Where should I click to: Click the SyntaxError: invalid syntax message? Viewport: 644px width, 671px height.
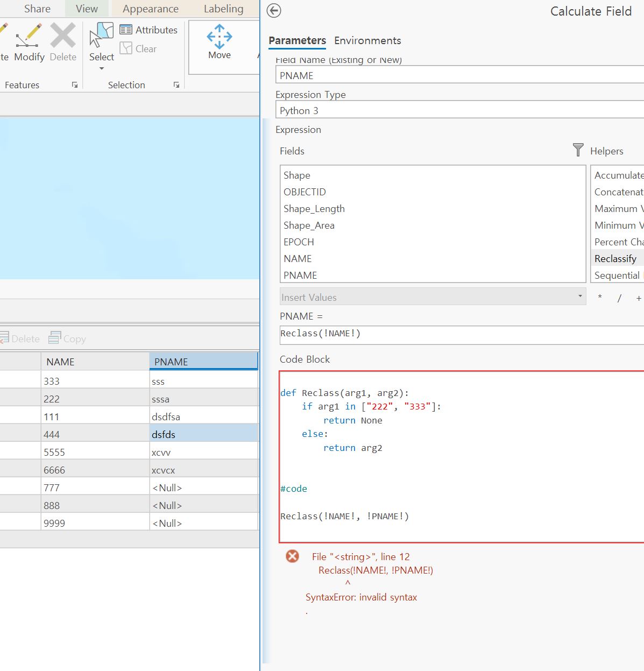click(x=361, y=597)
